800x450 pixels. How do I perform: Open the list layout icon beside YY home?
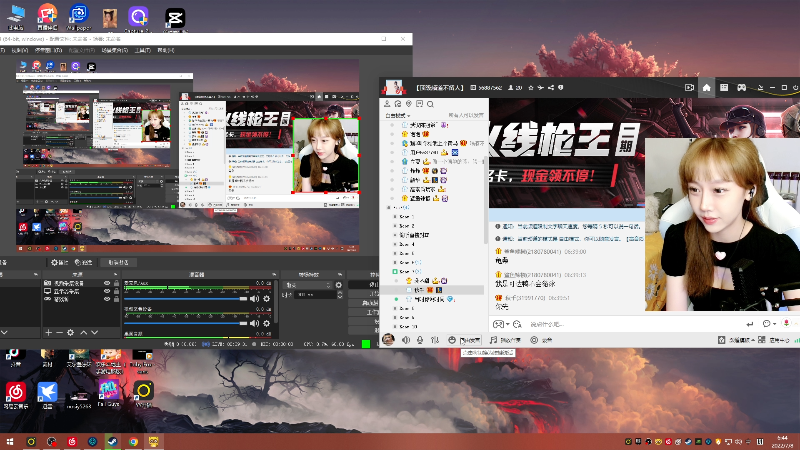[x=724, y=87]
